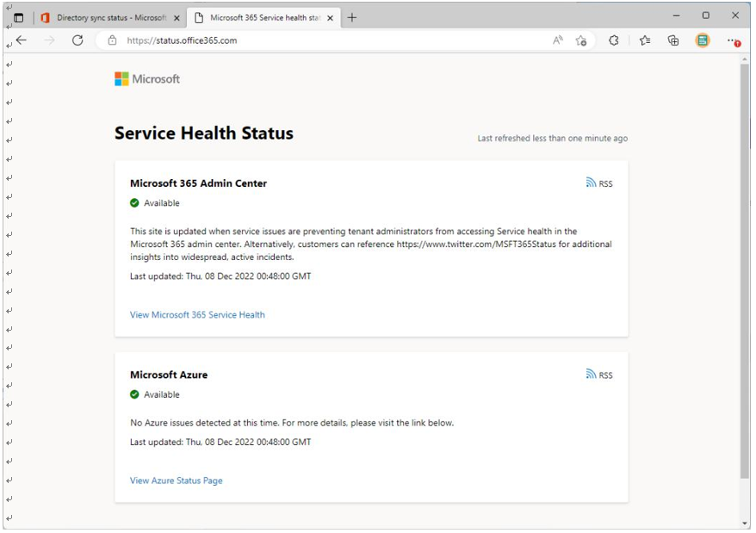756x533 pixels.
Task: Open the browser profile avatar
Action: [703, 40]
